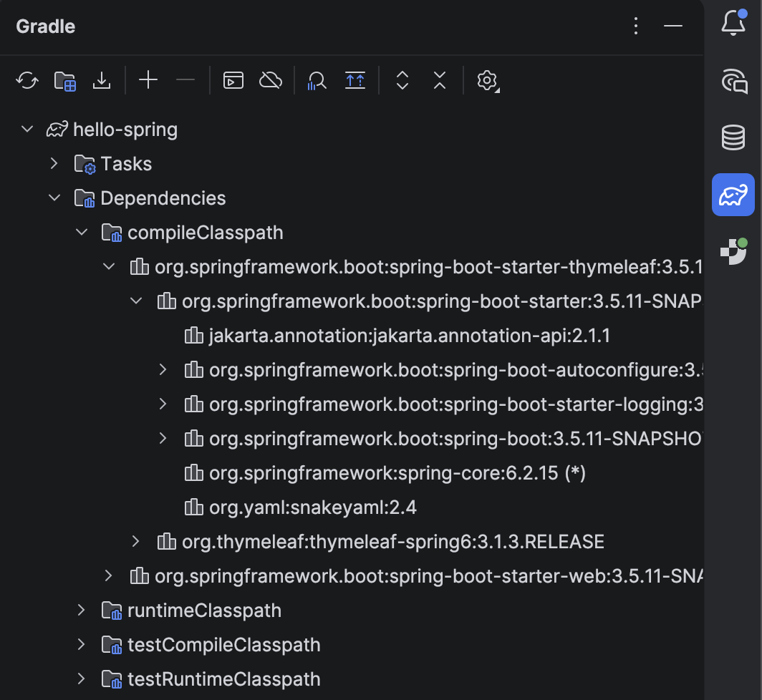Toggle Offline Mode cloud icon
The height and width of the screenshot is (700, 762).
[271, 80]
